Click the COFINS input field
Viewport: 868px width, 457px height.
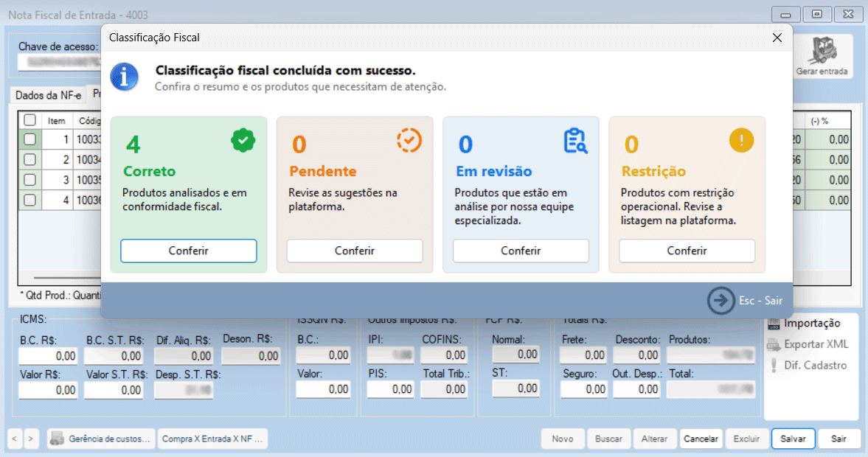pyautogui.click(x=445, y=355)
